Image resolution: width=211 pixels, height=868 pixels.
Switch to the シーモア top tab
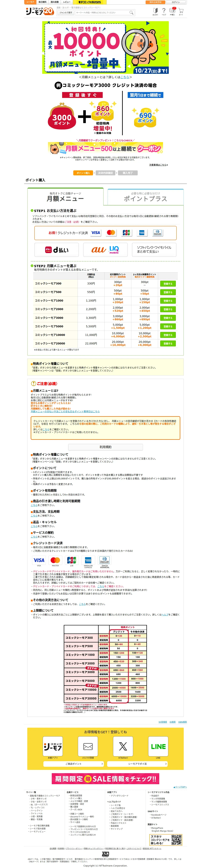30,2
